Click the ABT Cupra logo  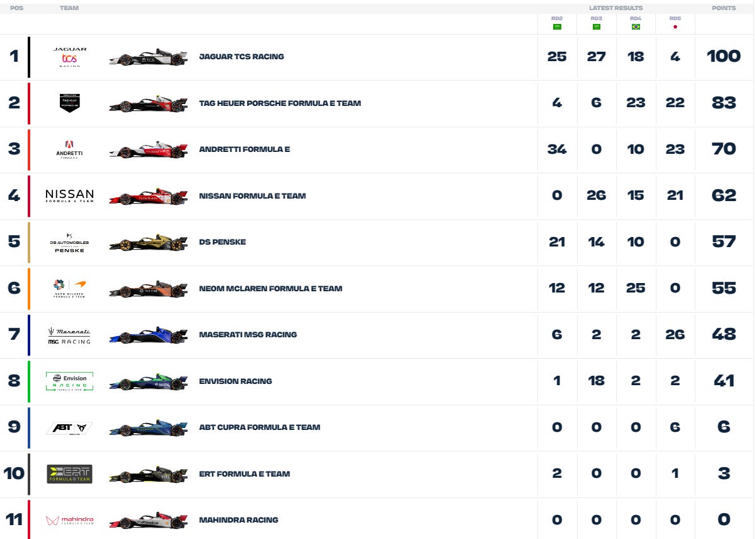click(x=69, y=427)
